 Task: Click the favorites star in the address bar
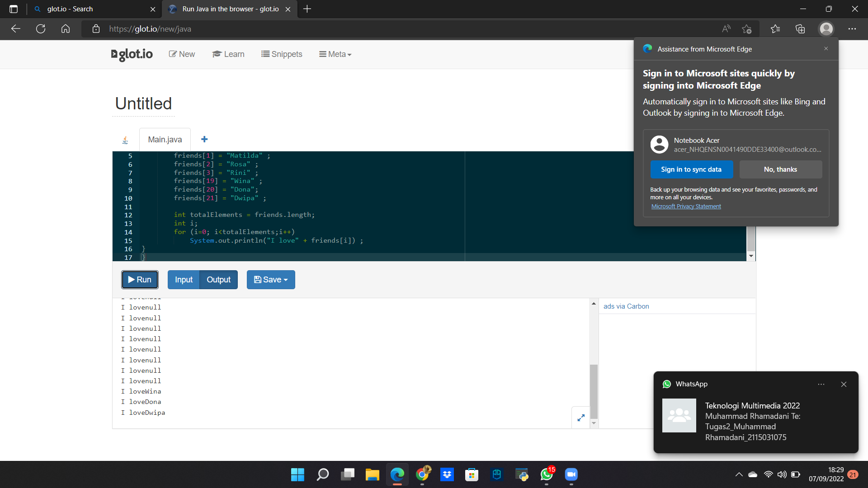click(747, 28)
